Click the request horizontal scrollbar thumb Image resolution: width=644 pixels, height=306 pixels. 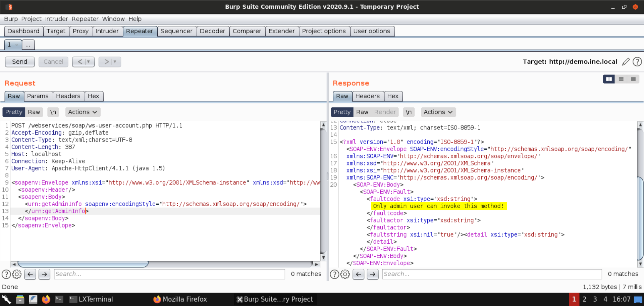coord(83,264)
